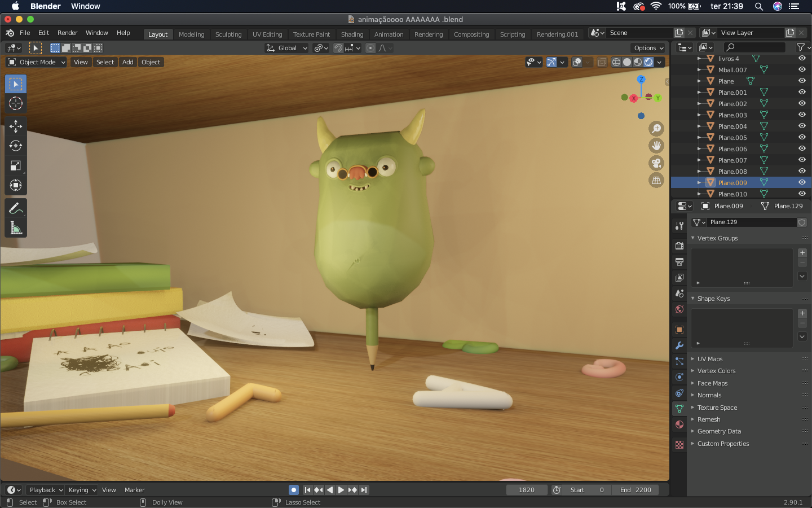The height and width of the screenshot is (508, 812).
Task: Add a new vertex group
Action: (802, 253)
